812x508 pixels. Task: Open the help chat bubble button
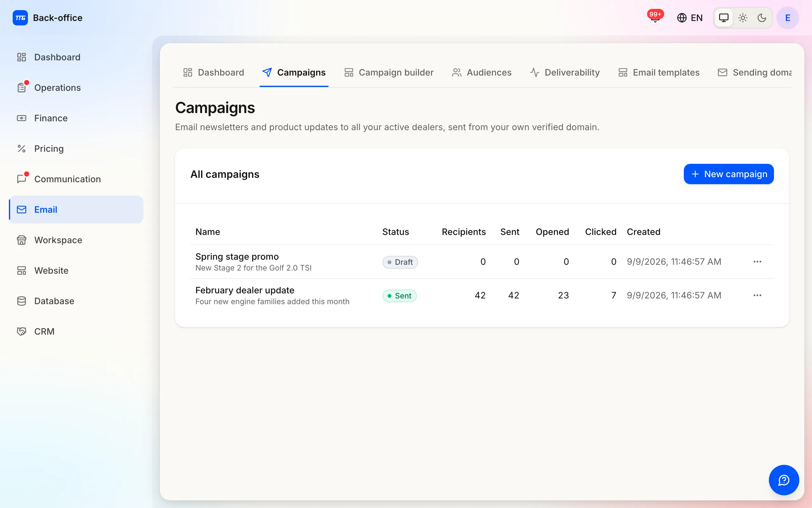click(784, 480)
